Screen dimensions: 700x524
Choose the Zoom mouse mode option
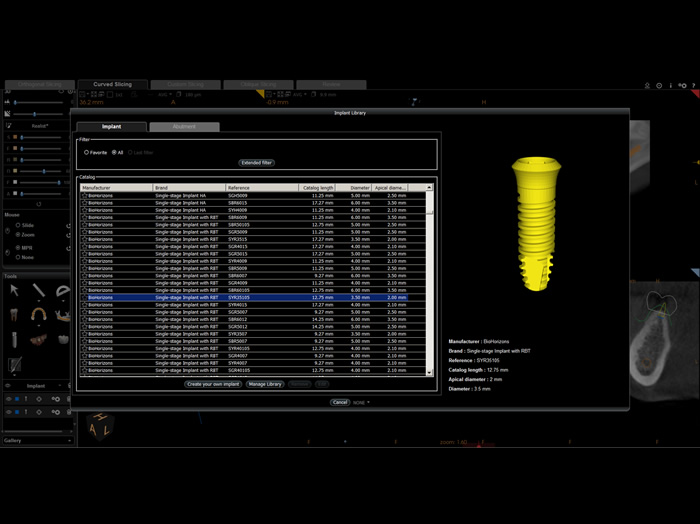(18, 235)
